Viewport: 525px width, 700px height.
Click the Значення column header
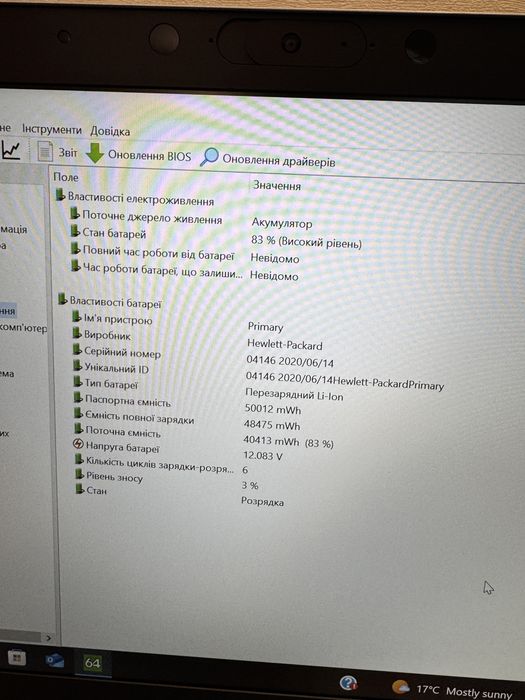point(277,185)
